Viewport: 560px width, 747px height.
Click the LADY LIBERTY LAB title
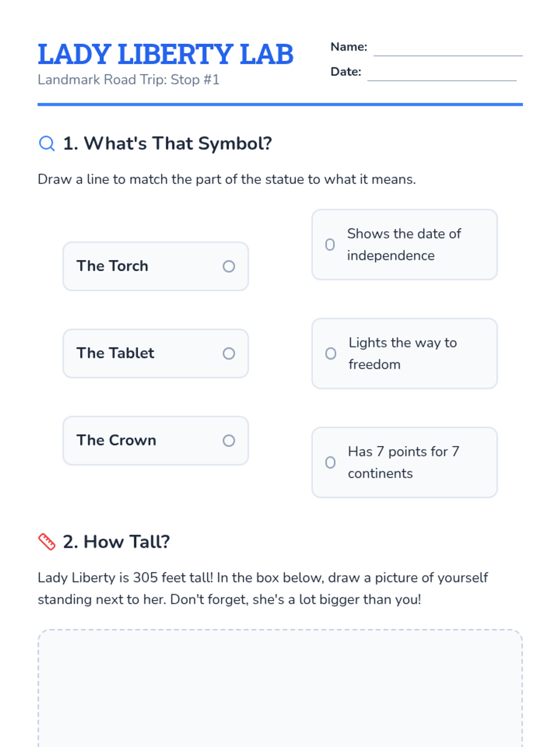pyautogui.click(x=166, y=54)
